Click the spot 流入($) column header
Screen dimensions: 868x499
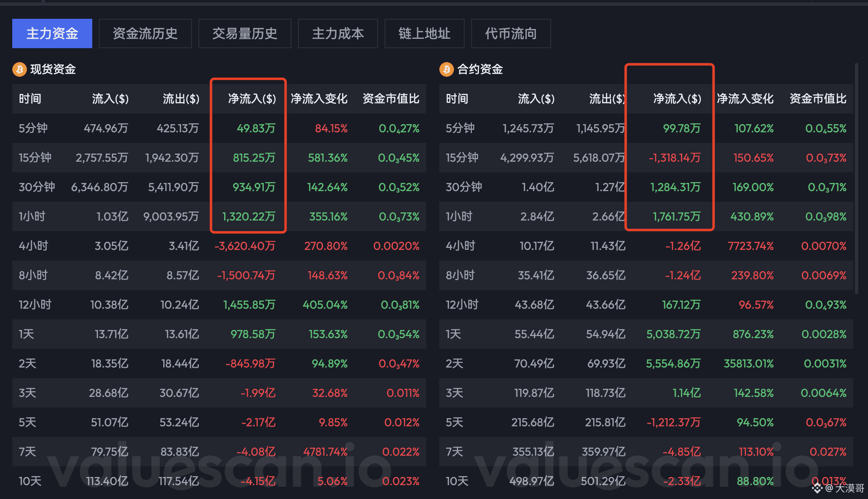(x=110, y=99)
